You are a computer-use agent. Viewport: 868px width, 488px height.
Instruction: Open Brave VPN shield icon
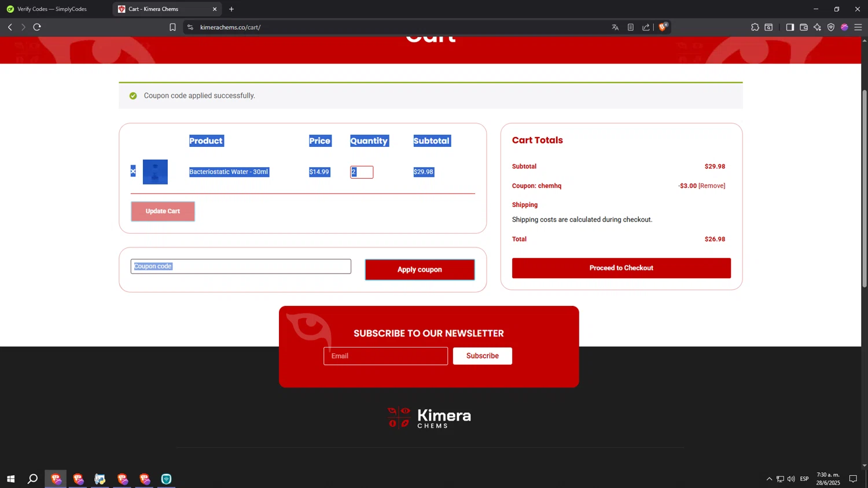coord(831,27)
